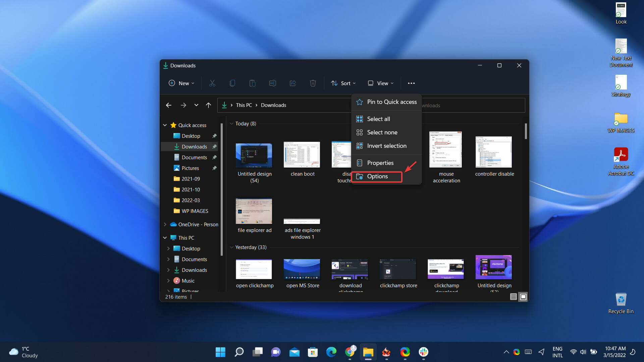Open the See more three-dots menu
The height and width of the screenshot is (362, 644).
tap(411, 83)
